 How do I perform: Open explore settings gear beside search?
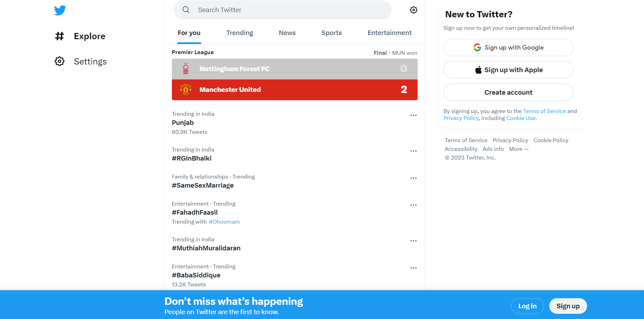pyautogui.click(x=413, y=10)
